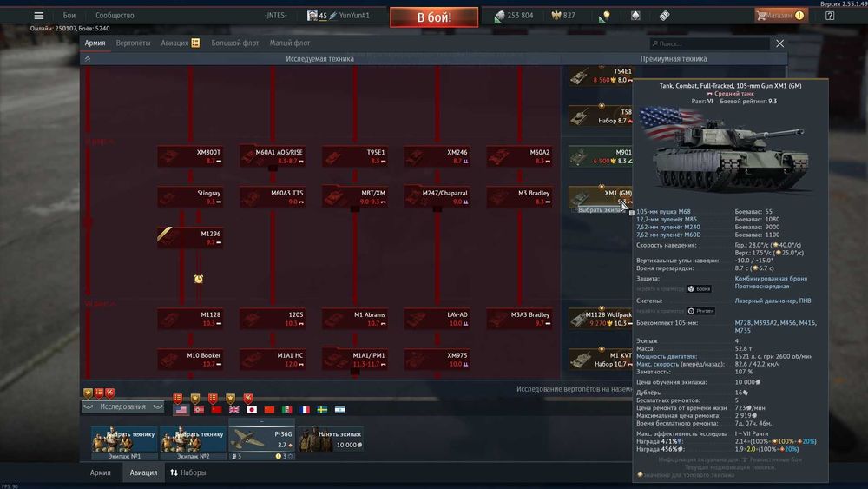
Task: Click the crossed-tools badge above Japan flag
Action: 248,398
